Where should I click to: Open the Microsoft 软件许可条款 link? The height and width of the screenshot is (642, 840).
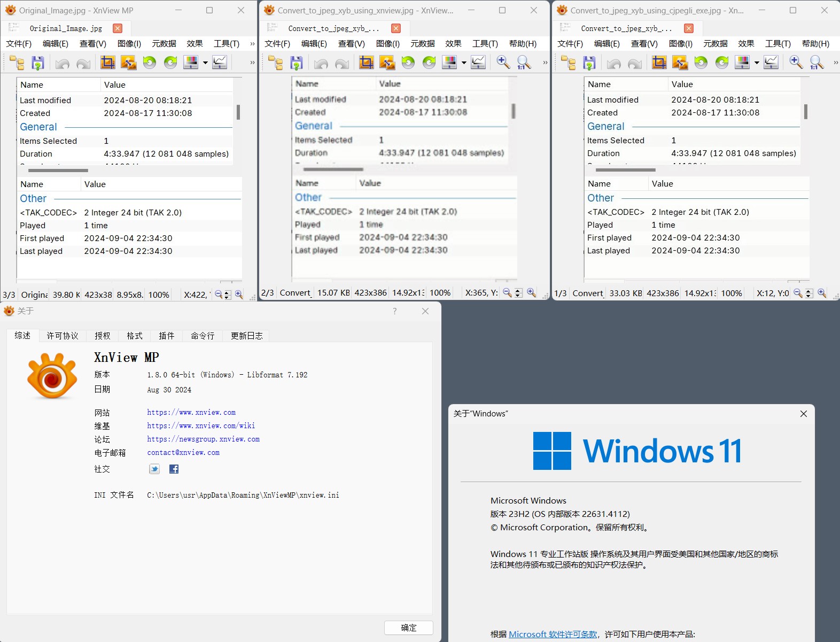point(553,634)
